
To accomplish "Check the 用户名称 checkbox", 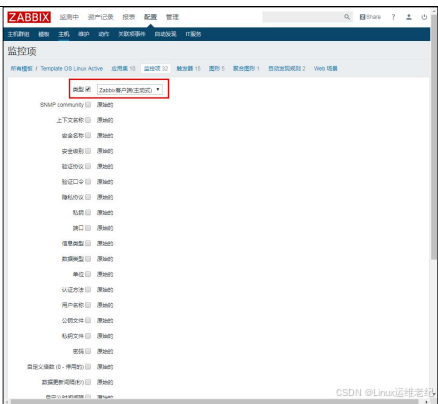I will tap(88, 305).
